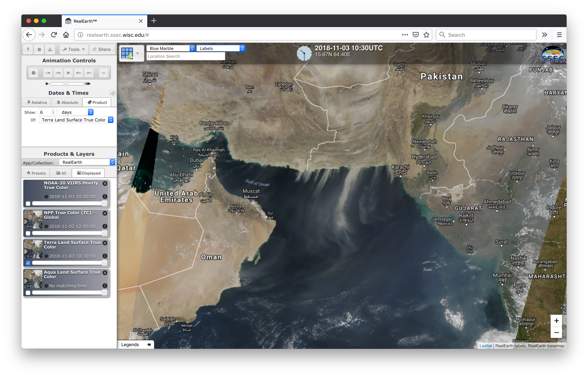Remove NOAA-20 VIIRS Hourly True Color layer
The width and height of the screenshot is (588, 377).
click(105, 183)
